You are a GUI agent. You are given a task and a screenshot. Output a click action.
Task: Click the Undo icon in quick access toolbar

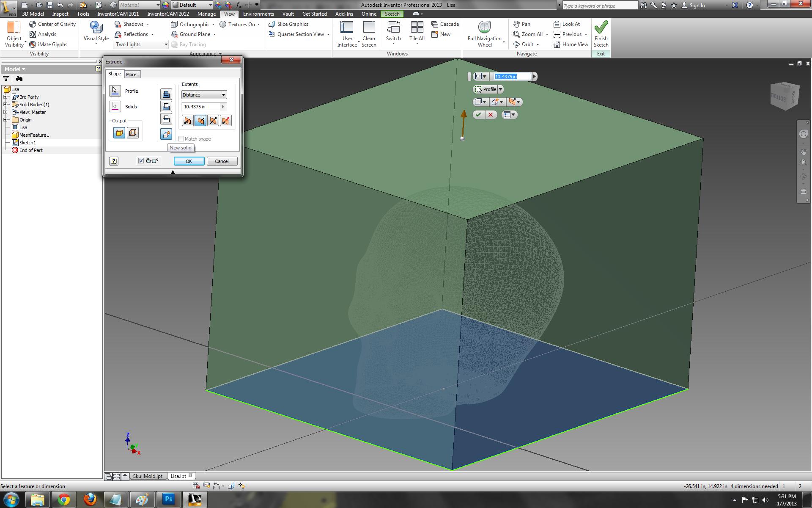point(60,5)
